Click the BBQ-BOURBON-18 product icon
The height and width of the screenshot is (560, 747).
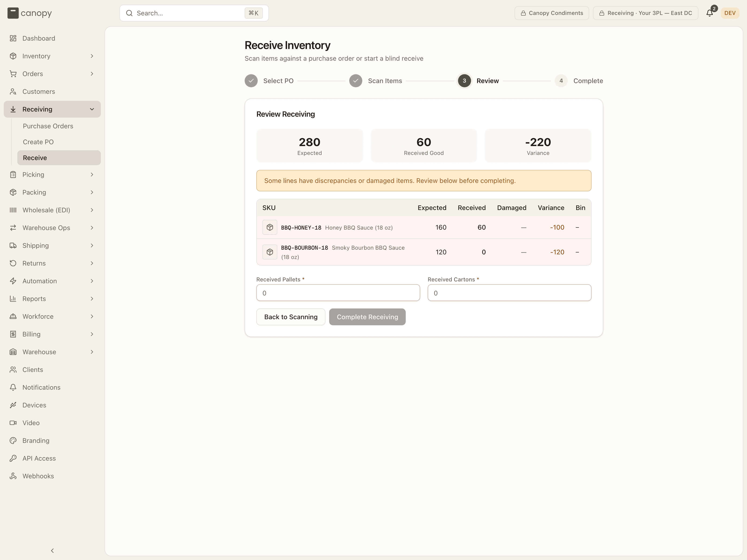pos(269,252)
